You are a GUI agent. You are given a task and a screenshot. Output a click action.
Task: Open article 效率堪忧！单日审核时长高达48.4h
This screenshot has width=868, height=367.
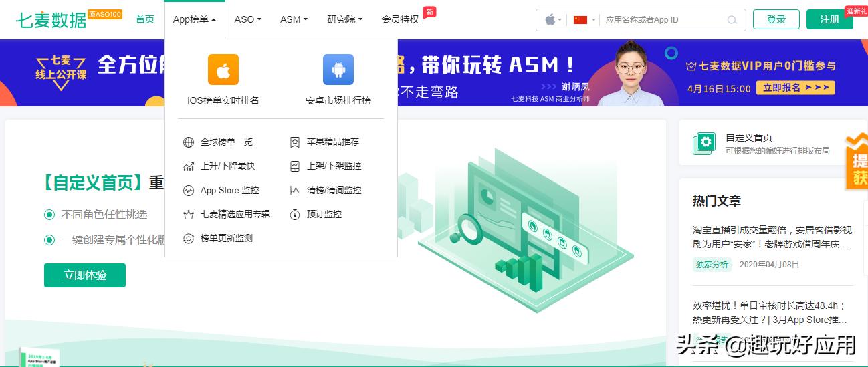coord(771,312)
